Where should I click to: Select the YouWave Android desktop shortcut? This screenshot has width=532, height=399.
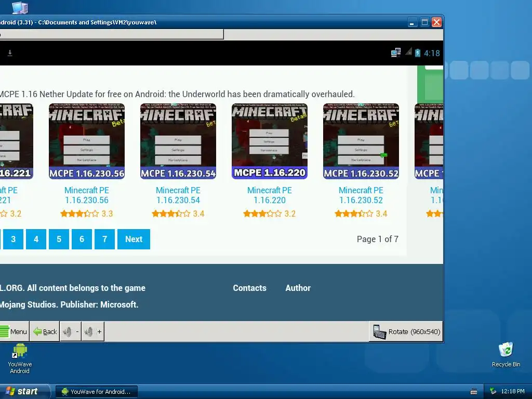click(20, 359)
